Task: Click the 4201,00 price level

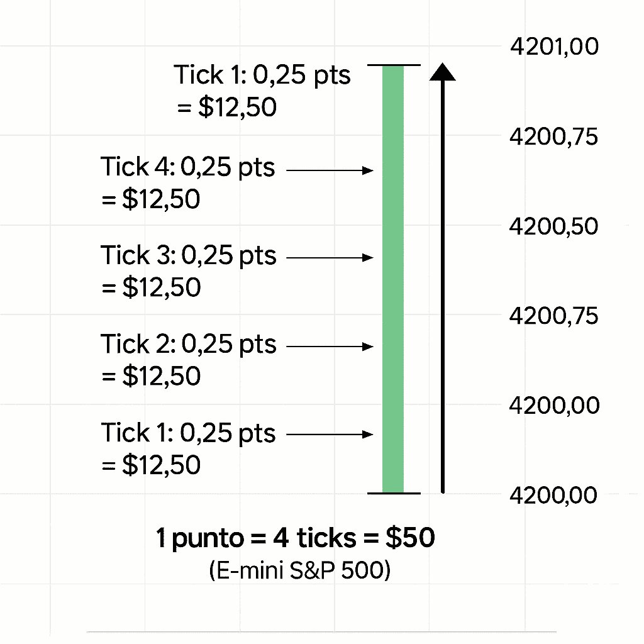Action: coord(553,47)
